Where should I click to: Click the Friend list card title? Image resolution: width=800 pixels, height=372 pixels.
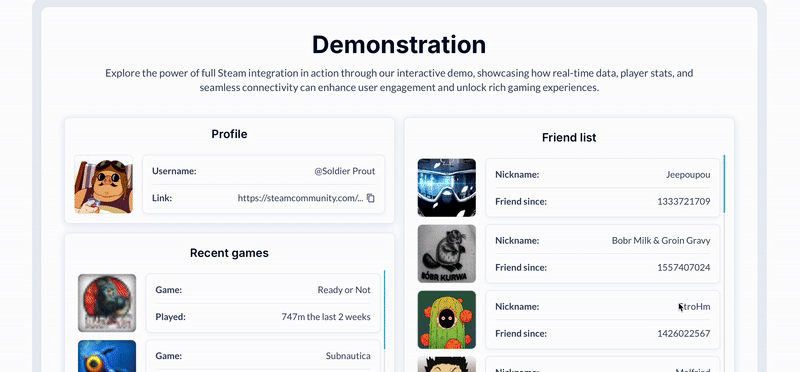pos(569,138)
